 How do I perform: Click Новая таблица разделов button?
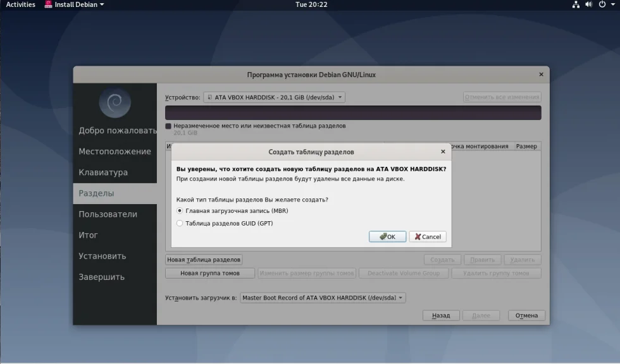coord(204,259)
